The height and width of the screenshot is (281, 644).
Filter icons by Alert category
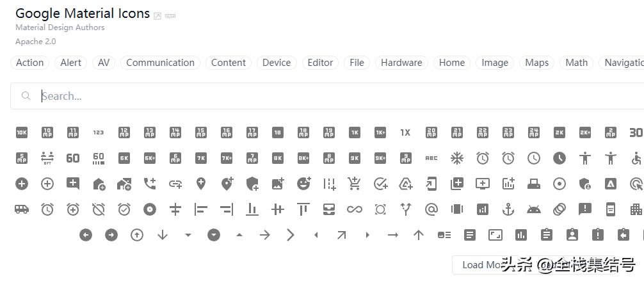(x=70, y=63)
